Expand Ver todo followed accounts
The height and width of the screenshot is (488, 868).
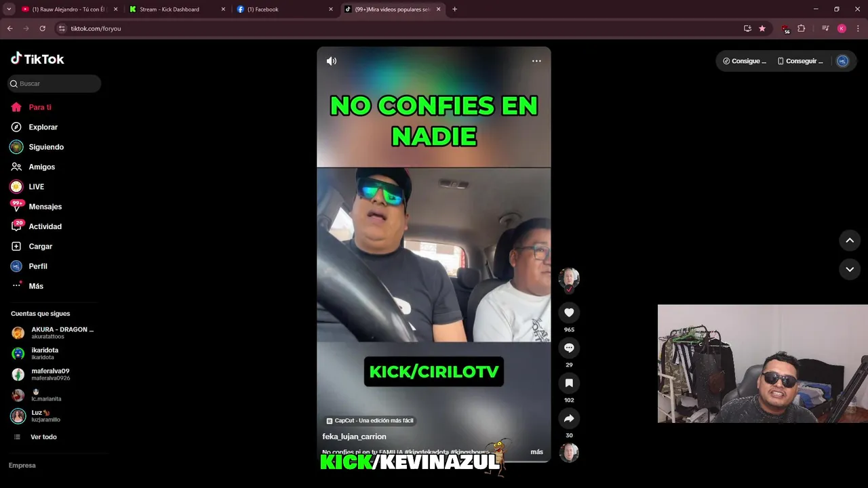tap(43, 437)
